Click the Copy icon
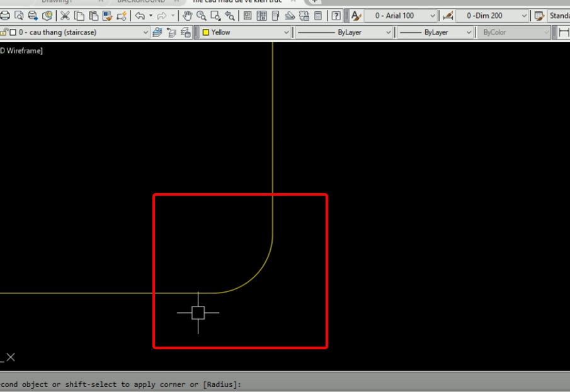Screen dimensions: 570x392 coord(79,16)
